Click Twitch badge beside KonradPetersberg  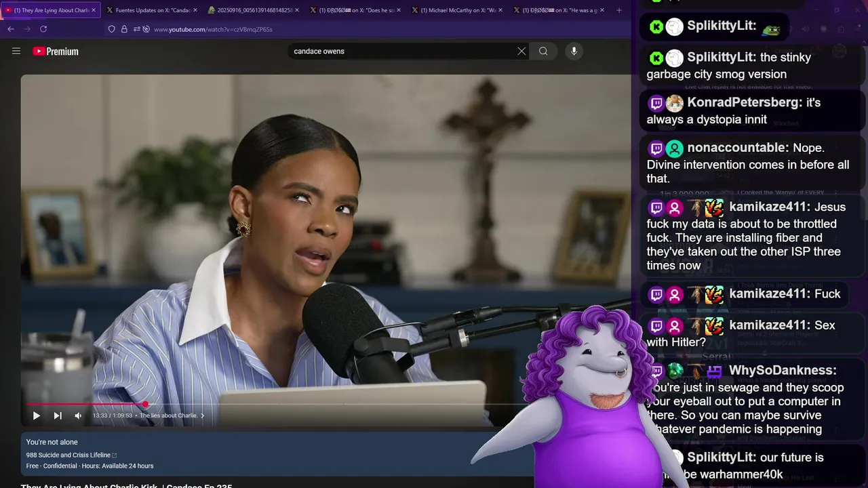[x=656, y=103]
